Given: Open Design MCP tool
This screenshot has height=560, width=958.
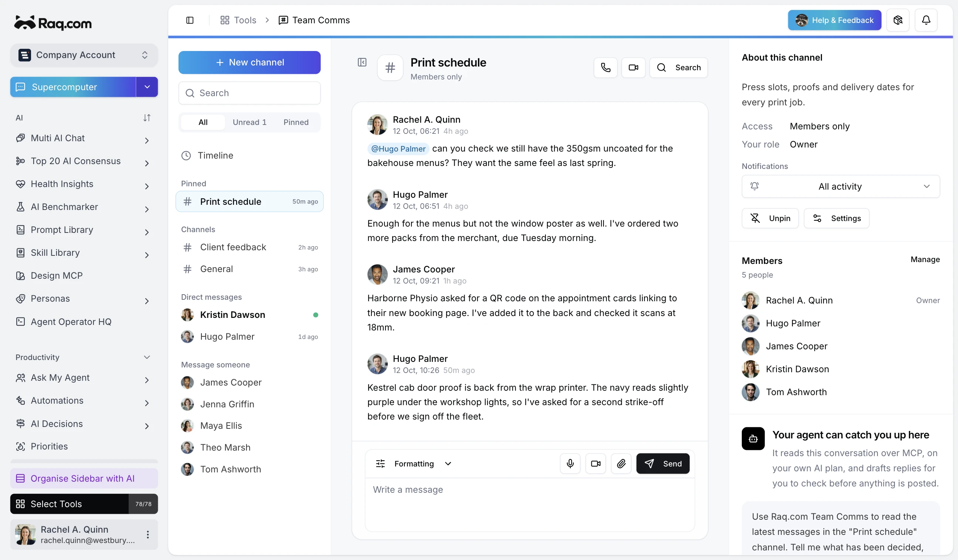Looking at the screenshot, I should pyautogui.click(x=84, y=276).
